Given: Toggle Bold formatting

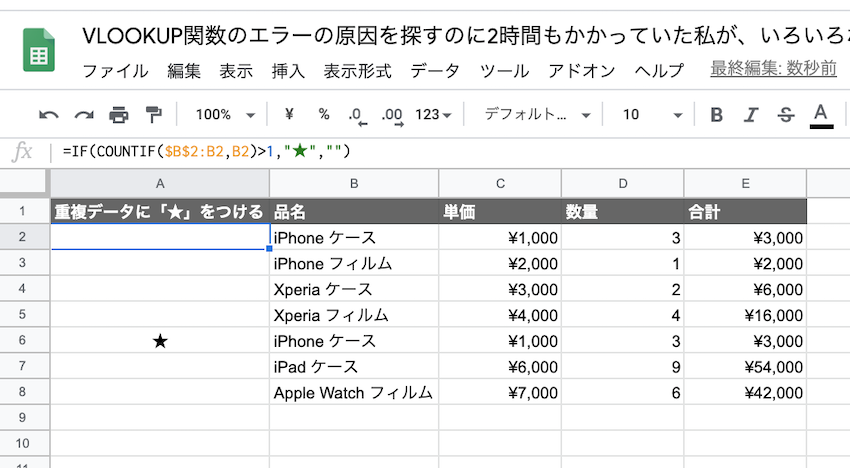Looking at the screenshot, I should point(716,114).
